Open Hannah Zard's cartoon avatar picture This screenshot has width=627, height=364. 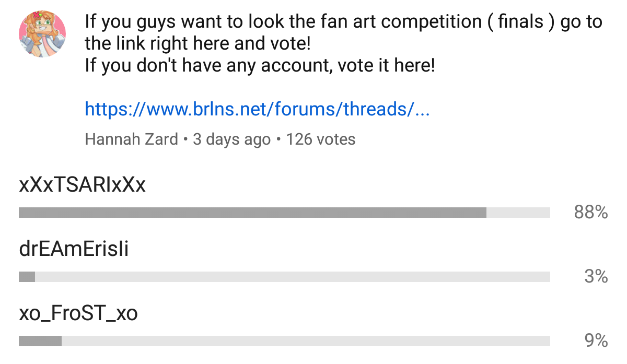pyautogui.click(x=42, y=33)
